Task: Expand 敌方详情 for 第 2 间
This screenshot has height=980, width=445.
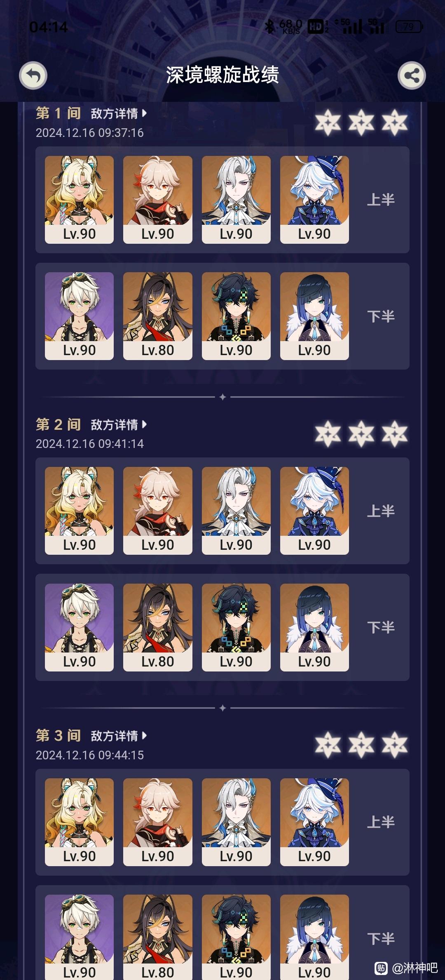Action: (119, 424)
